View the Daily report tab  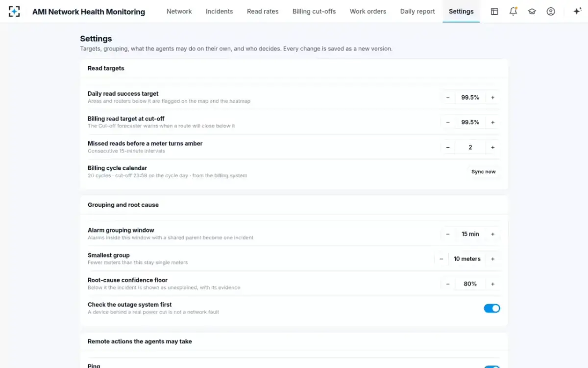(417, 11)
